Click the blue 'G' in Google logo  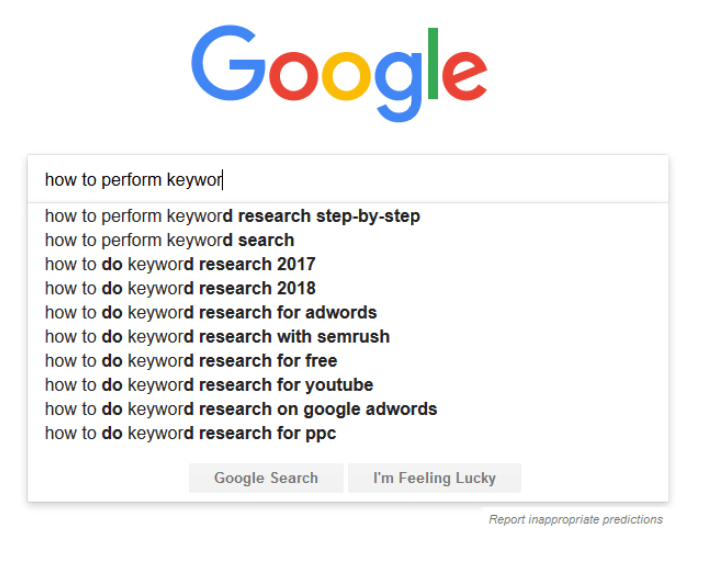228,63
